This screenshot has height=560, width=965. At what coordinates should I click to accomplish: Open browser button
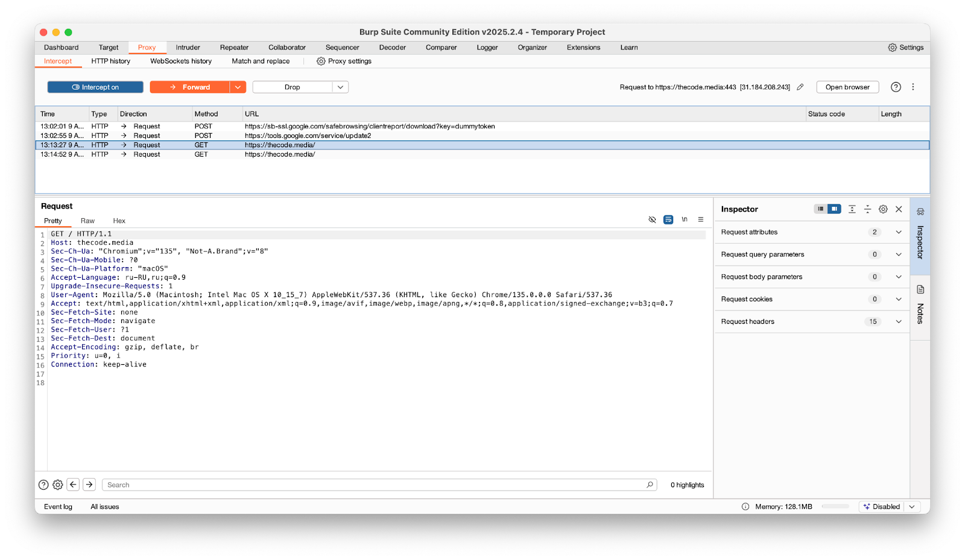click(847, 87)
